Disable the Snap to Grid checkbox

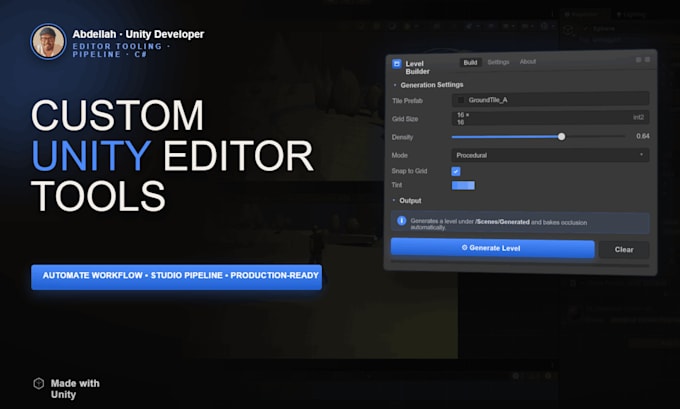point(456,171)
